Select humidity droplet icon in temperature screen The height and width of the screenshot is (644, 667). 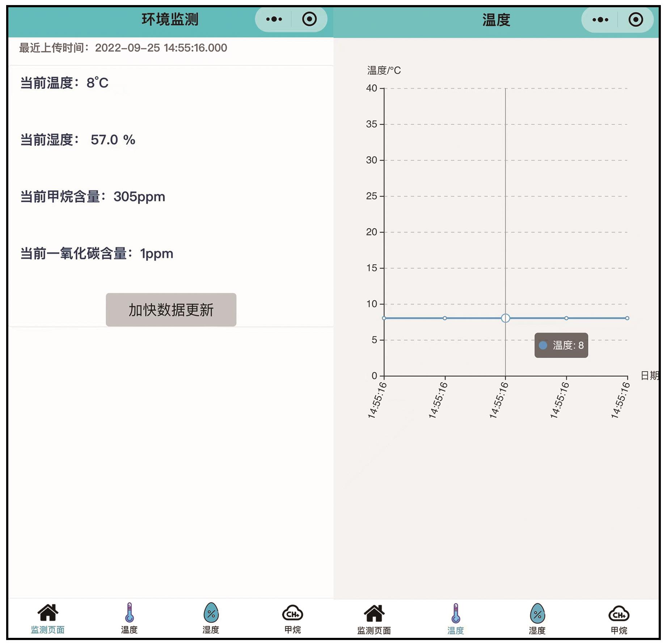point(537,614)
